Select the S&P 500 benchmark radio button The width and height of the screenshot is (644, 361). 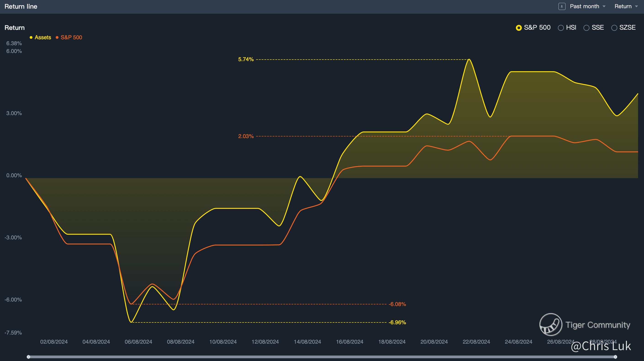tap(519, 28)
